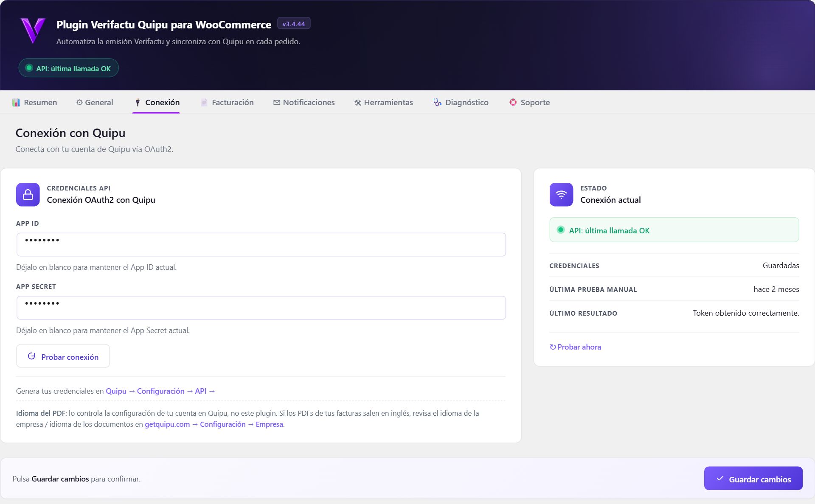This screenshot has width=815, height=504.
Task: Click the 'Déjalo en blanco para mantener el App ID actual.' hint
Action: (96, 267)
